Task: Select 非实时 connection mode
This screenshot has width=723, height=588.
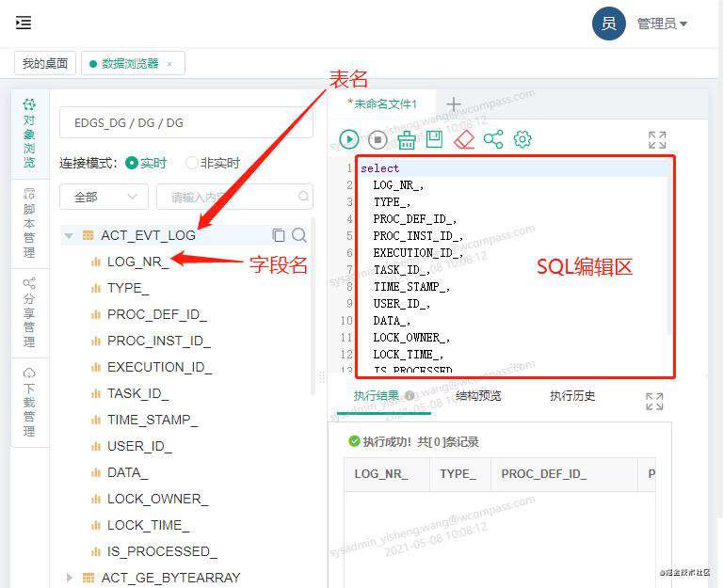Action: coord(213,163)
